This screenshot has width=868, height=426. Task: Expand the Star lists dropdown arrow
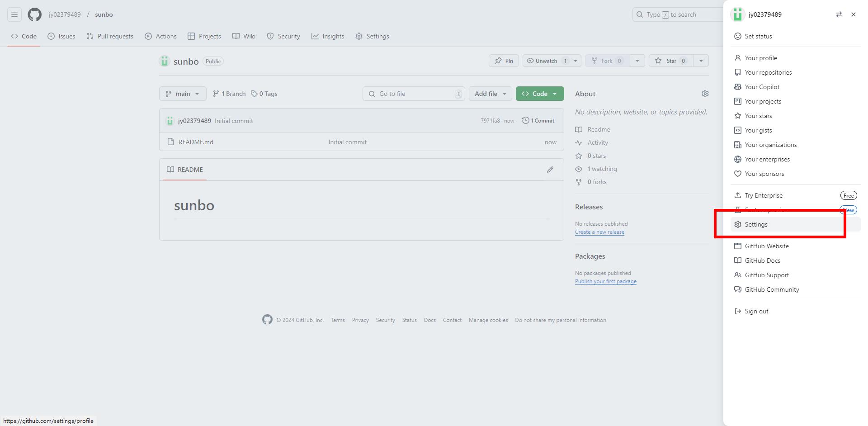tap(701, 61)
